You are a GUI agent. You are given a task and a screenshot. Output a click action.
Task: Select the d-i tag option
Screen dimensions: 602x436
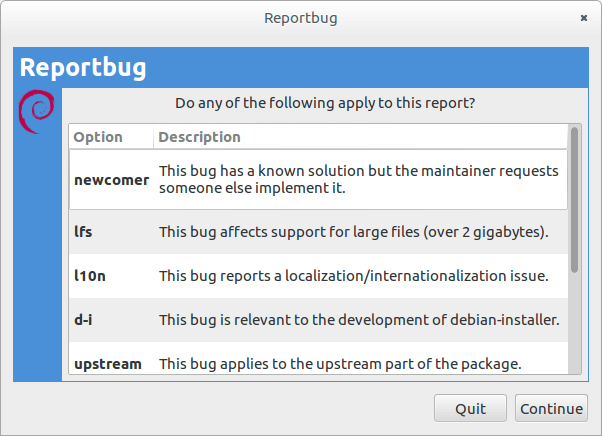click(85, 319)
